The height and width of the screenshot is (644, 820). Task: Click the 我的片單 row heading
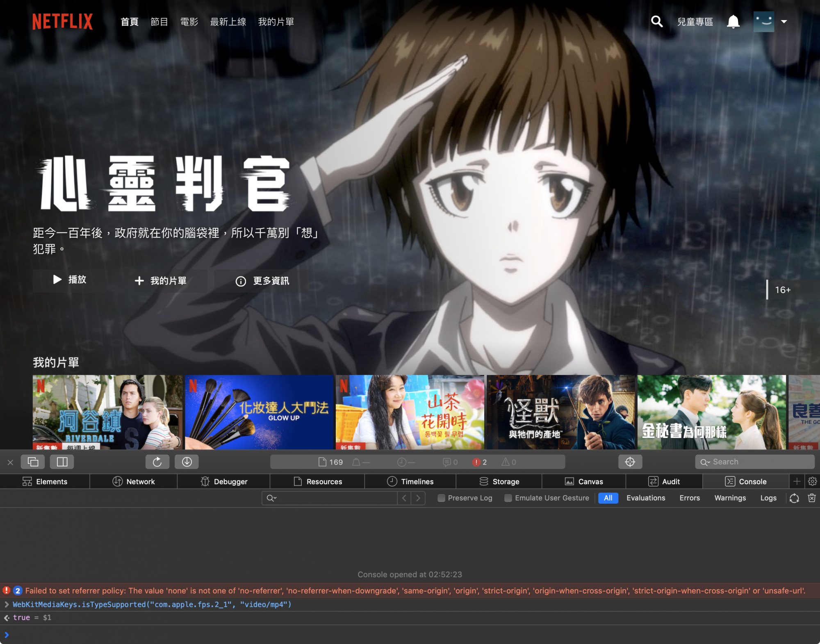pyautogui.click(x=56, y=362)
